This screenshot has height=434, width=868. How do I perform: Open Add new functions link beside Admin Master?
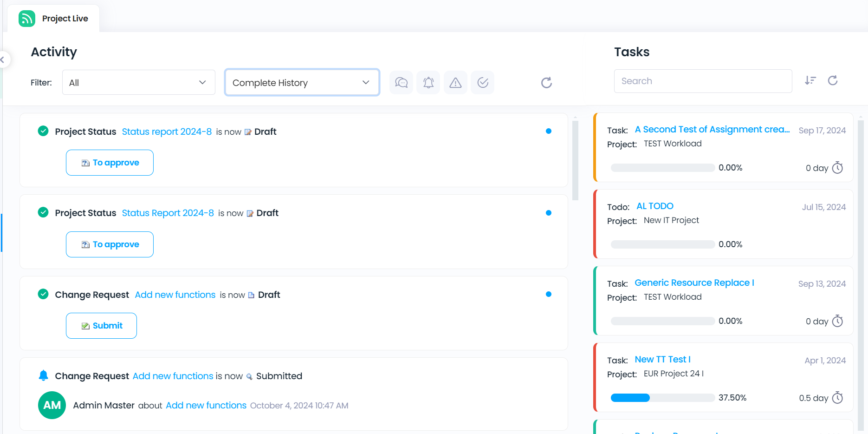coord(206,405)
